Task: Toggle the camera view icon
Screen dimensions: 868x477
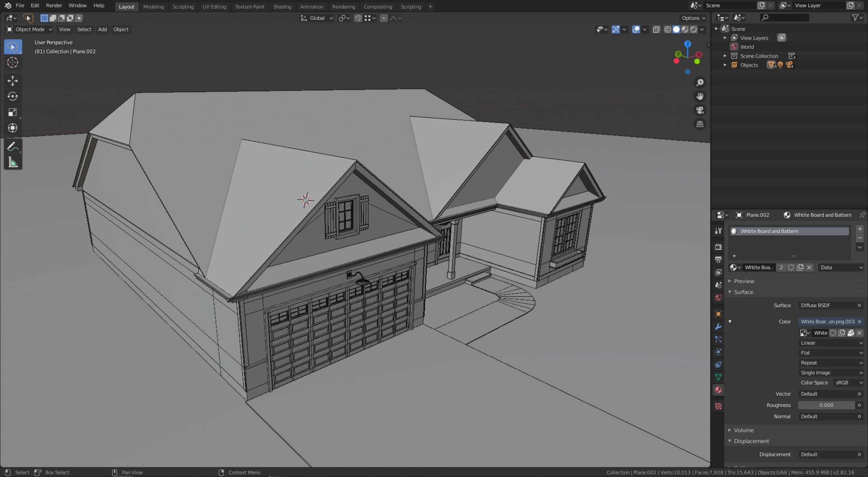Action: [x=700, y=110]
